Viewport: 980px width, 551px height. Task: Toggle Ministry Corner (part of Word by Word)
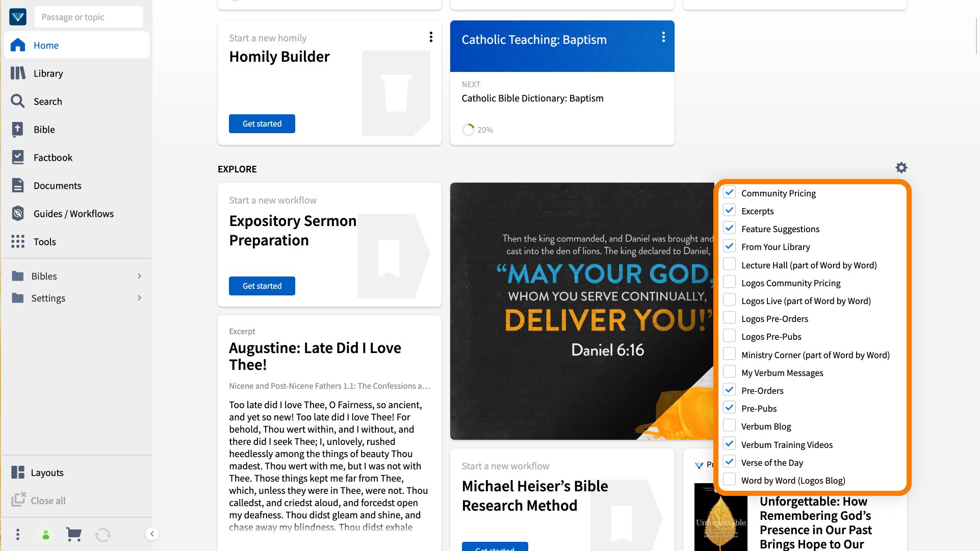click(x=730, y=354)
